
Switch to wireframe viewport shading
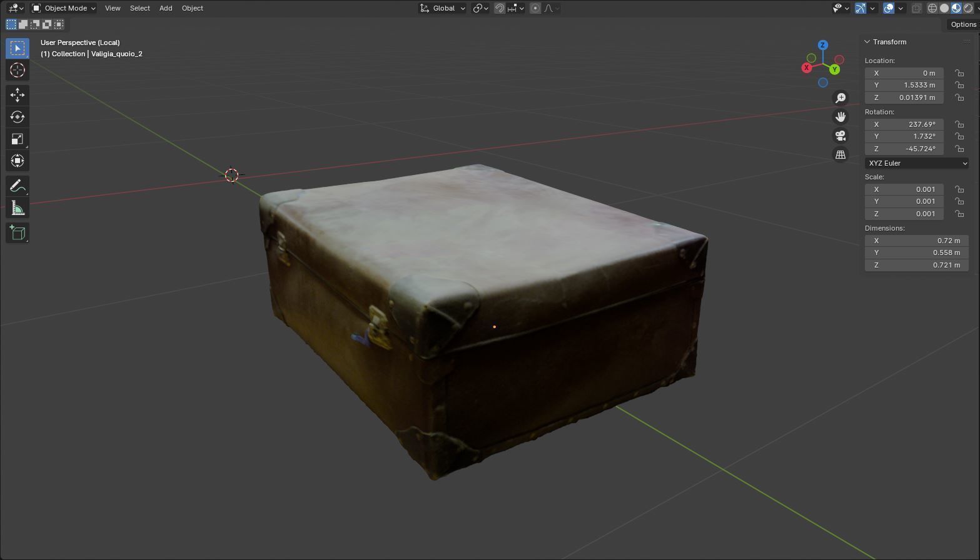click(x=932, y=8)
